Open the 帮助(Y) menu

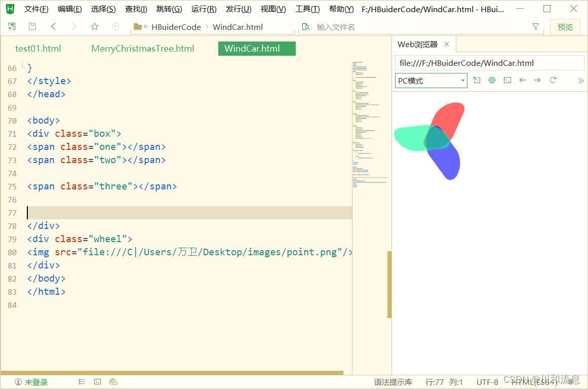341,9
